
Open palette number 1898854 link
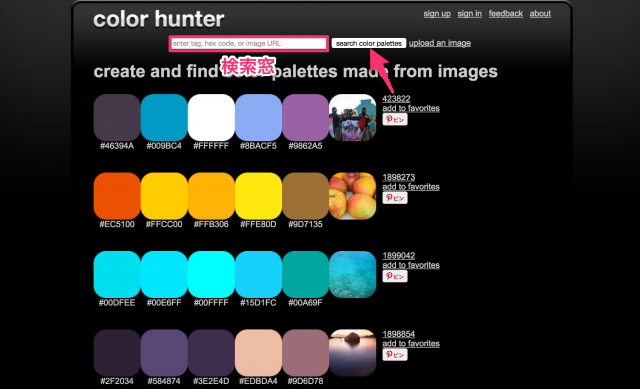coord(398,334)
